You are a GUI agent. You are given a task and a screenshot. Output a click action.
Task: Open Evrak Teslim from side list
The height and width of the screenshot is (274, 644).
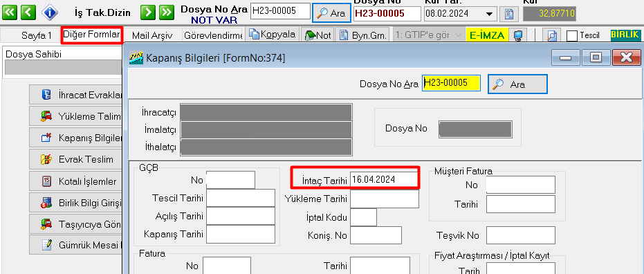(76, 159)
